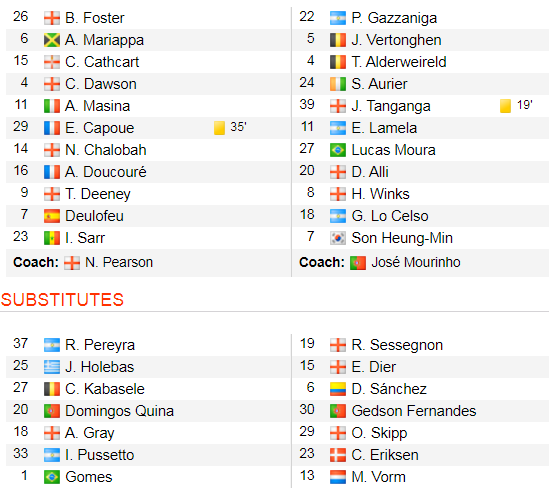This screenshot has height=495, width=549.
Task: Open T. Deeney player link
Action: coord(98,194)
